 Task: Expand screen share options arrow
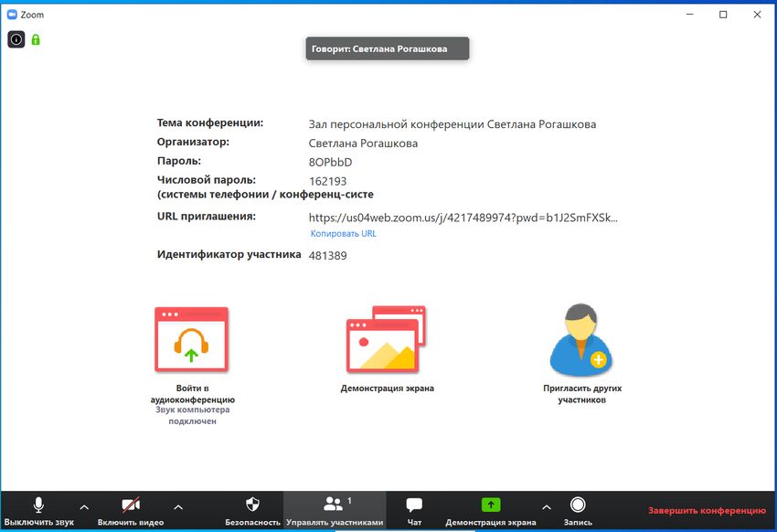click(x=546, y=506)
